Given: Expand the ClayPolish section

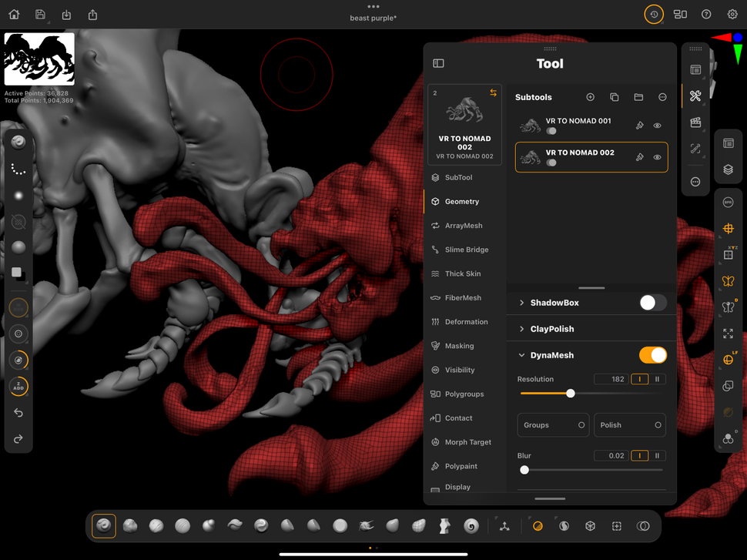Looking at the screenshot, I should pos(523,329).
